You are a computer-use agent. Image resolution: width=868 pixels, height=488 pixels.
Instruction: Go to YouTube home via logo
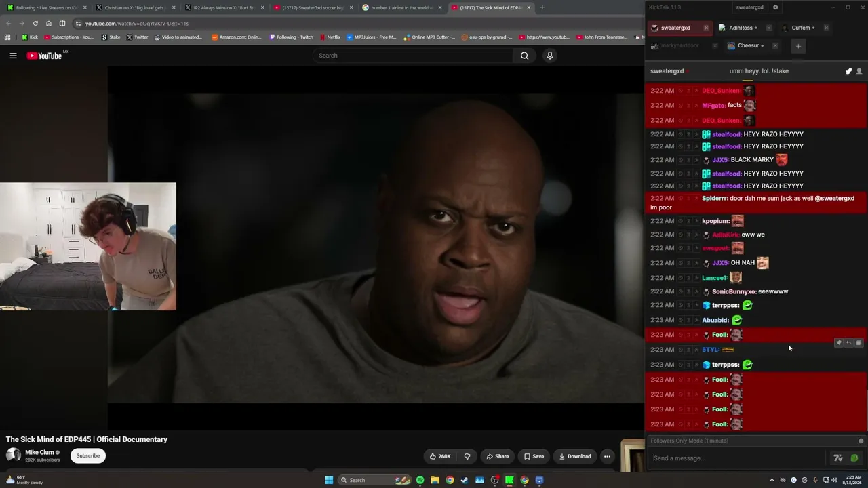(x=45, y=56)
